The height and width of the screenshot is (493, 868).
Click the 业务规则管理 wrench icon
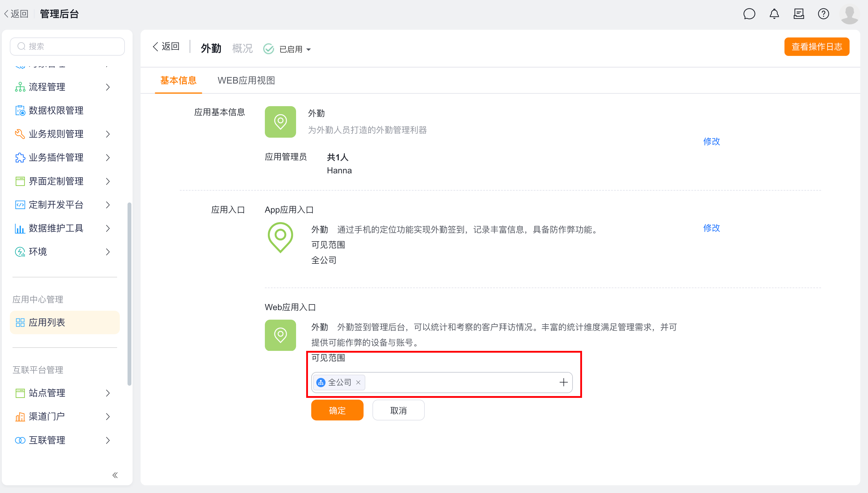click(20, 134)
